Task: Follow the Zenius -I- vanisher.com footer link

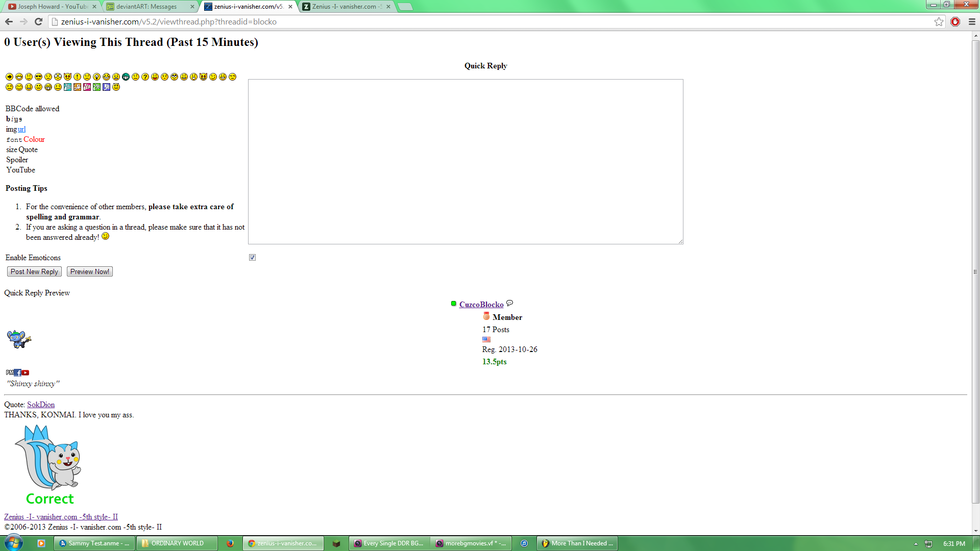Action: click(61, 516)
